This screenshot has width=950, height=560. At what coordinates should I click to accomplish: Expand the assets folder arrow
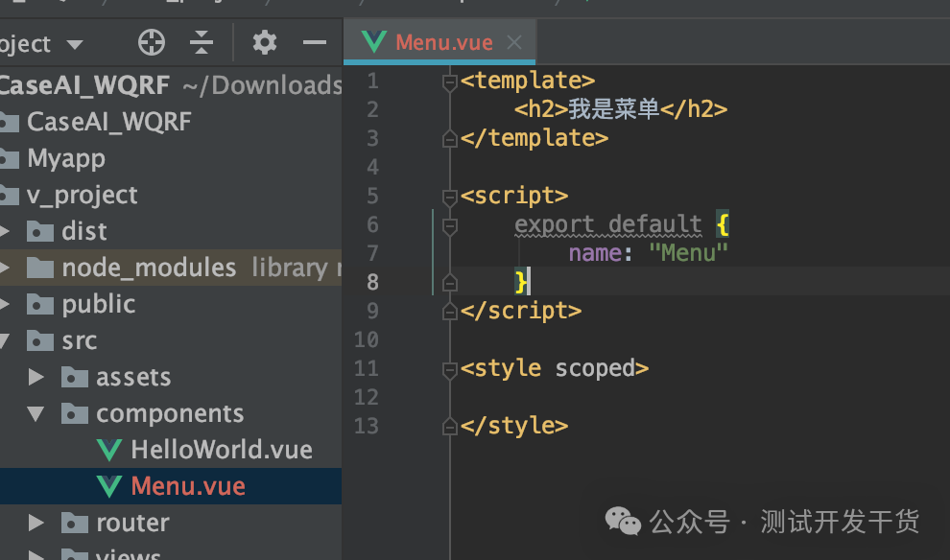pyautogui.click(x=36, y=377)
